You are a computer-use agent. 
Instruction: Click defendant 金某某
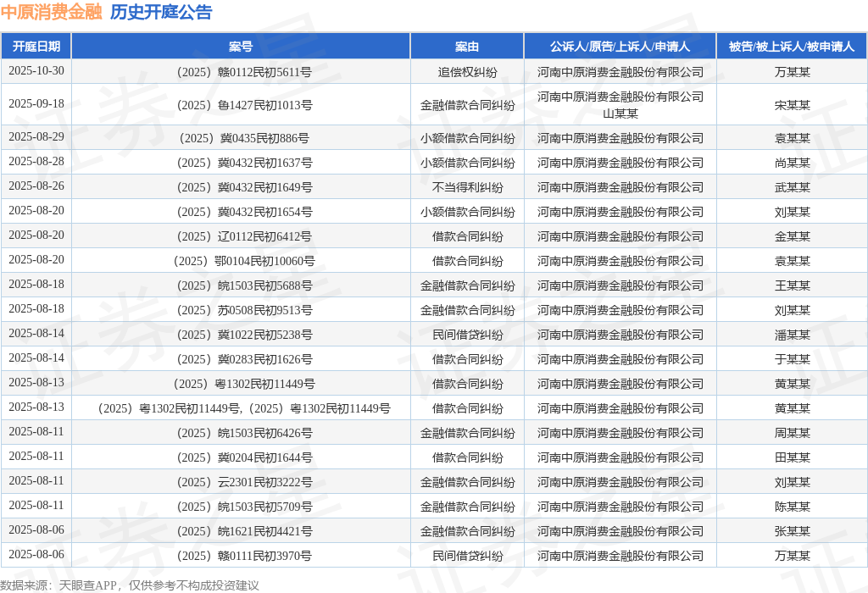[x=793, y=236]
